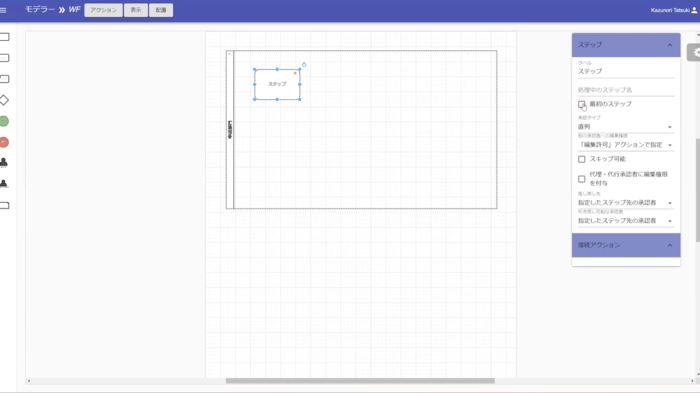Click the user account icon beside Kazunori Tatsuki
The width and height of the screenshot is (700, 393).
tap(694, 10)
